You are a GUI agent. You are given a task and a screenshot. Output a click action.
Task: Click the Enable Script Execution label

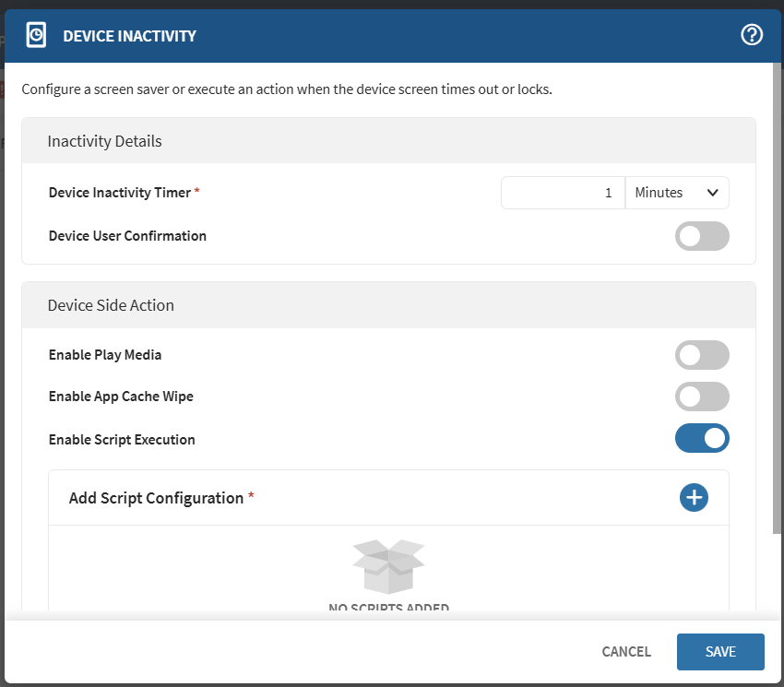(122, 440)
